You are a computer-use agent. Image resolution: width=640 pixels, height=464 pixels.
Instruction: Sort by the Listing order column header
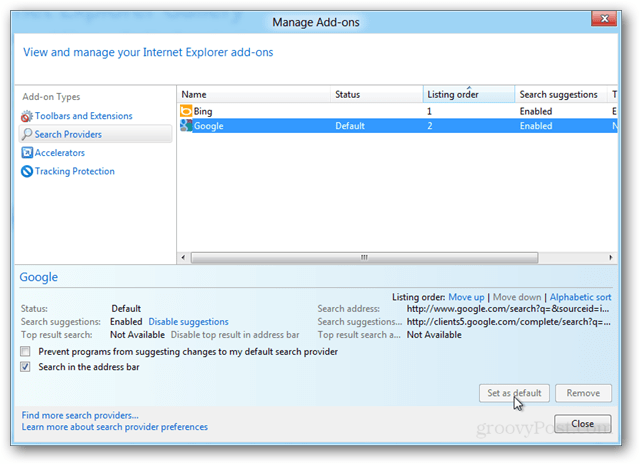pos(469,94)
